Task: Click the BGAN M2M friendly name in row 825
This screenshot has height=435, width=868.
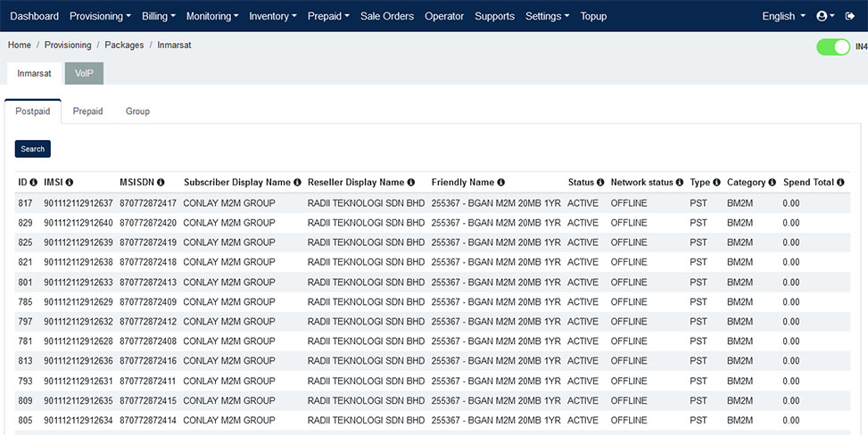Action: pyautogui.click(x=496, y=242)
